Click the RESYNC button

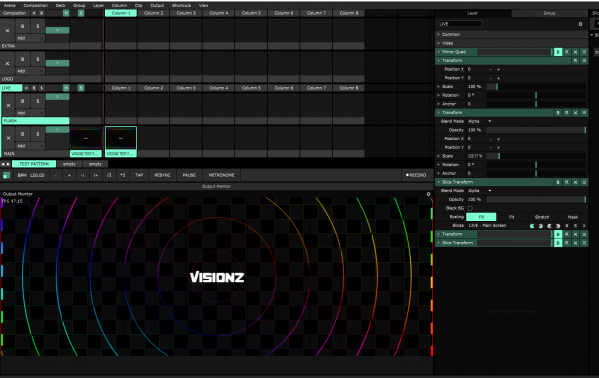(162, 175)
